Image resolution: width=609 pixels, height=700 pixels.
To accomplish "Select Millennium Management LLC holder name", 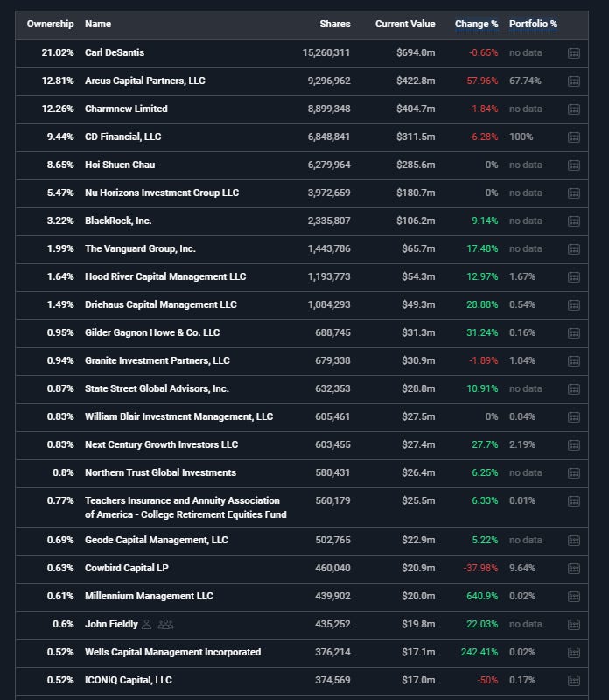I will click(x=149, y=596).
